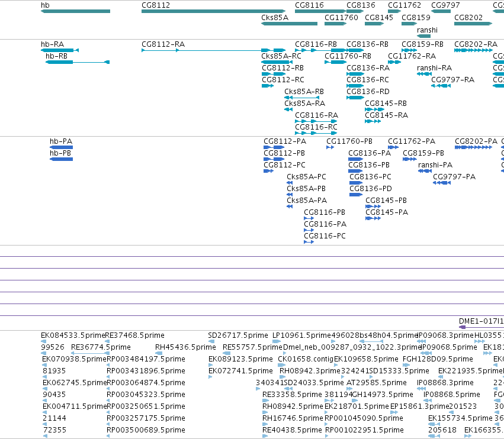Click the CG8202 gene label
Screen dimensions: 504x439
point(468,18)
